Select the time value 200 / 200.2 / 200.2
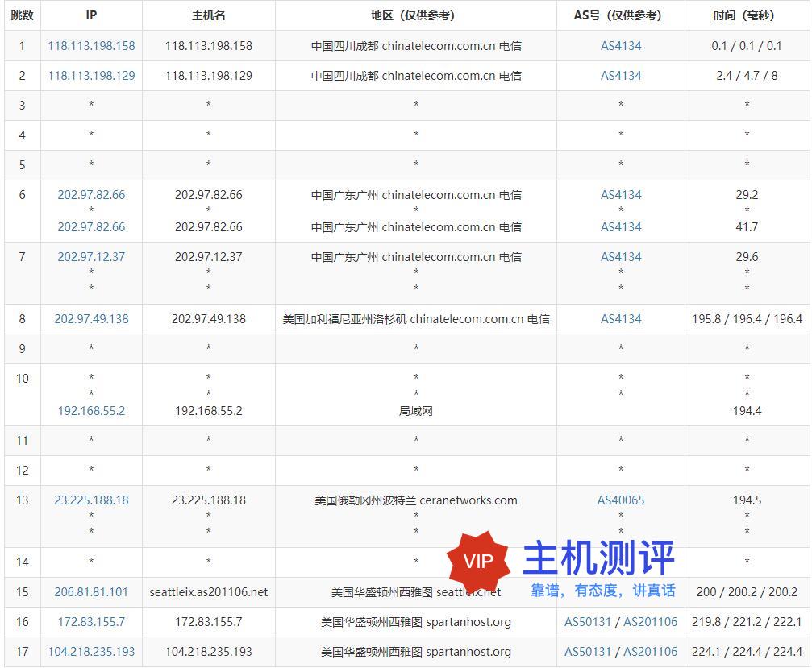 point(747,592)
